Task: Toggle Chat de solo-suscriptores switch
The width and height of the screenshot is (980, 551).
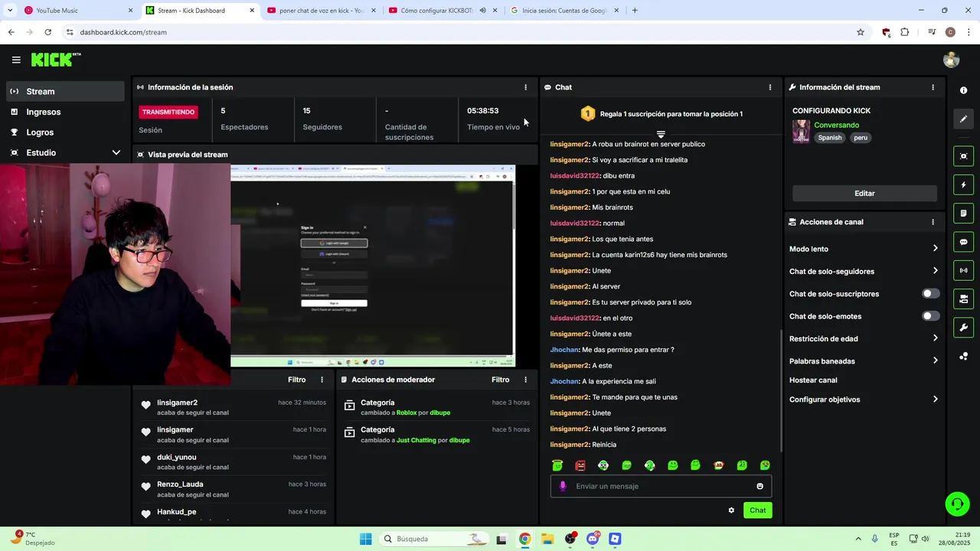Action: (x=930, y=294)
